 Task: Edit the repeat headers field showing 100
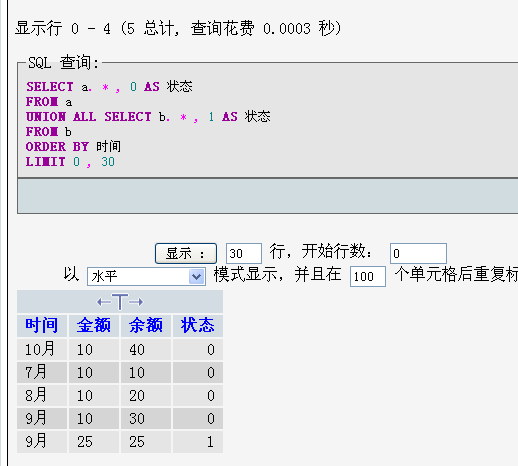coord(368,276)
